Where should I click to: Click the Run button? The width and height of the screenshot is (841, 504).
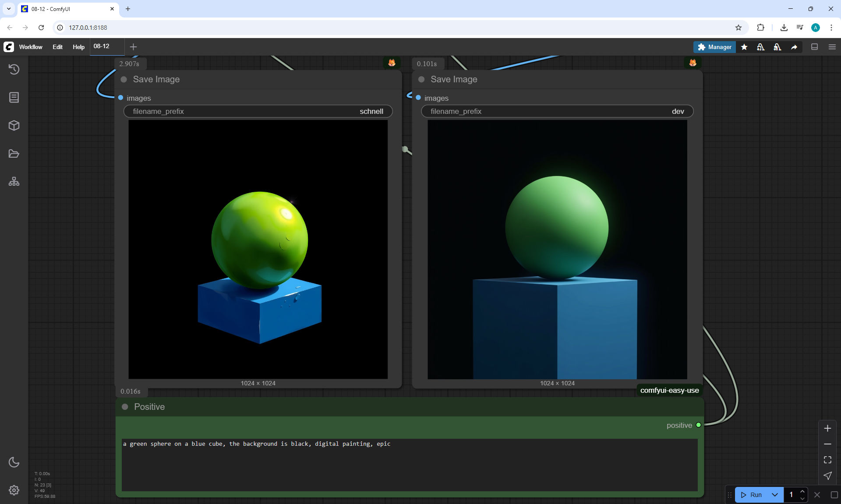[752, 495]
